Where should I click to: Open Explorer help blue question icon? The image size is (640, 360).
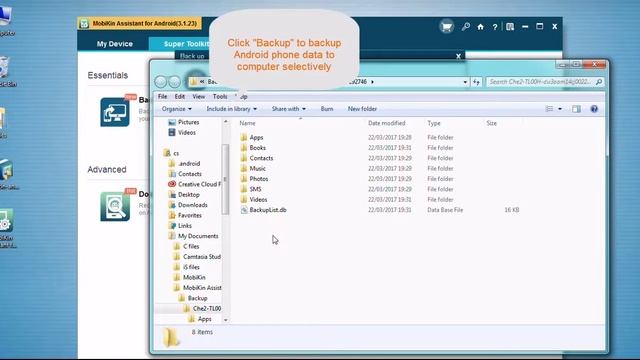click(594, 109)
